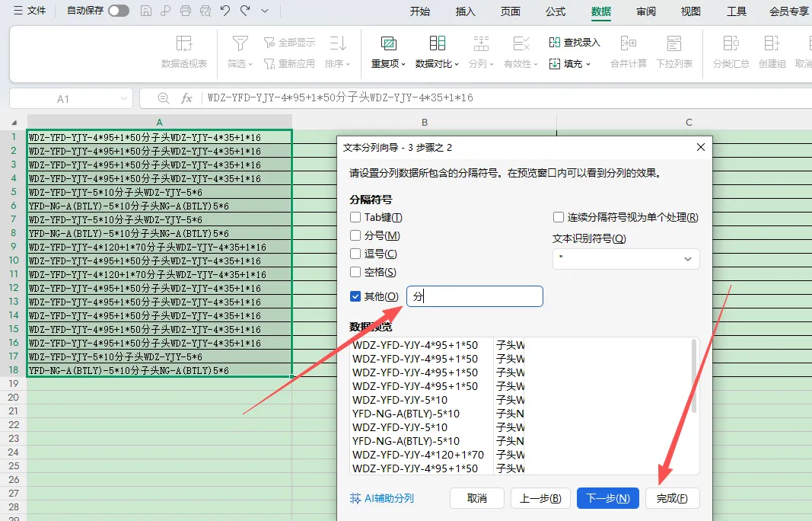Click the 有效性 icon in ribbon
Viewport: 812px width, 521px height.
(x=521, y=43)
